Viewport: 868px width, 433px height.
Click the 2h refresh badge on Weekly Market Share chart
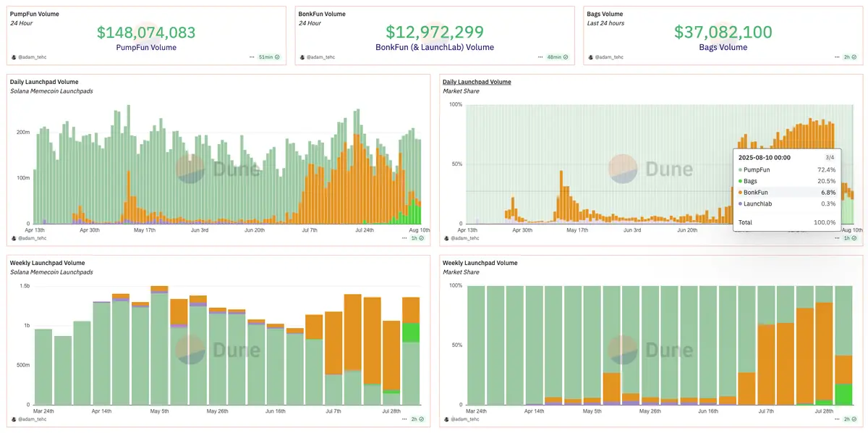point(851,419)
